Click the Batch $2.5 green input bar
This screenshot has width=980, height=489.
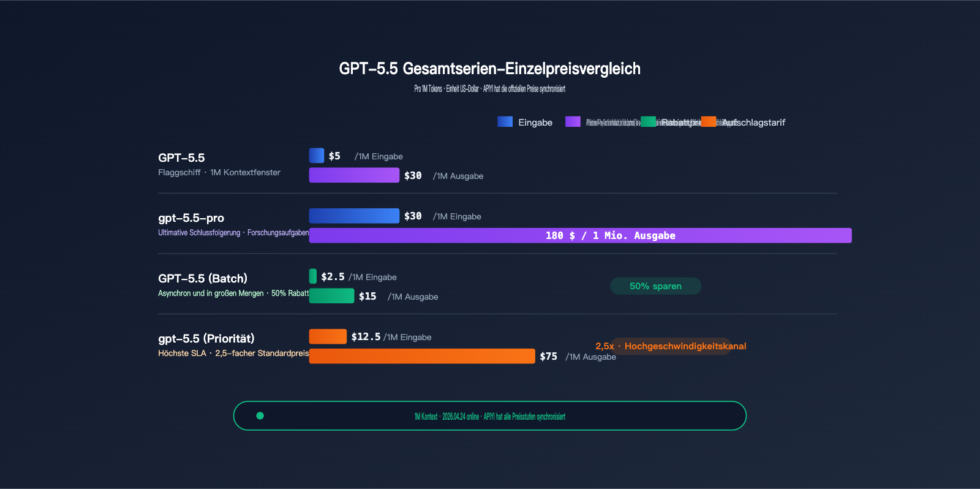tap(313, 276)
